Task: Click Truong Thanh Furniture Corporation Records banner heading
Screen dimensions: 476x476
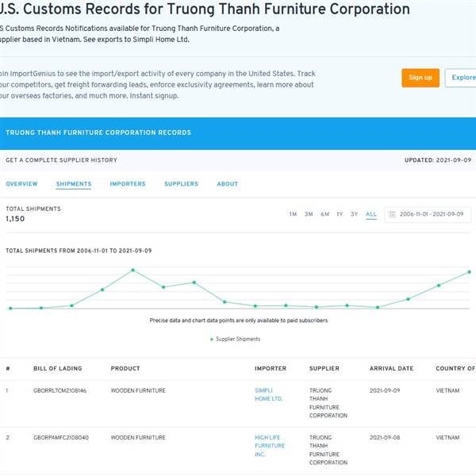Action: pos(98,132)
